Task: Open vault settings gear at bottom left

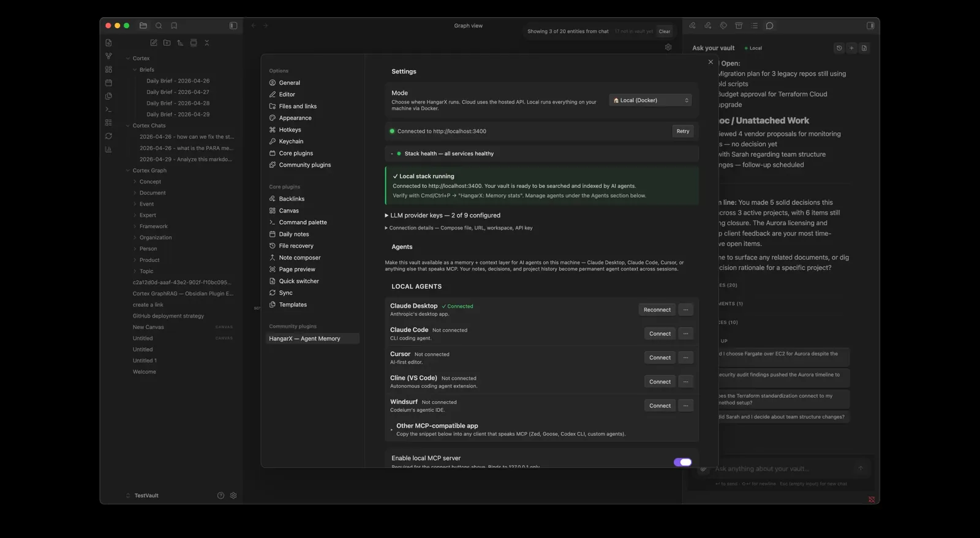Action: [233, 496]
